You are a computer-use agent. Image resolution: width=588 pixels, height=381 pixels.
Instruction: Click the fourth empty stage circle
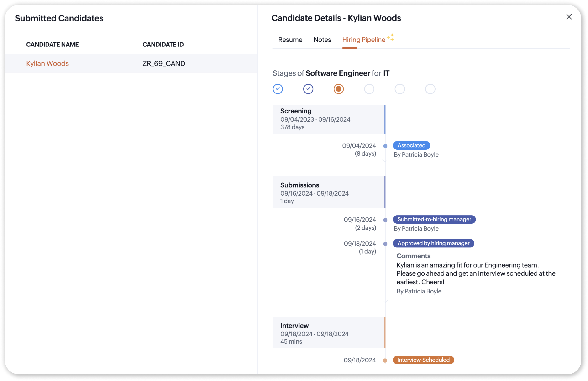369,89
